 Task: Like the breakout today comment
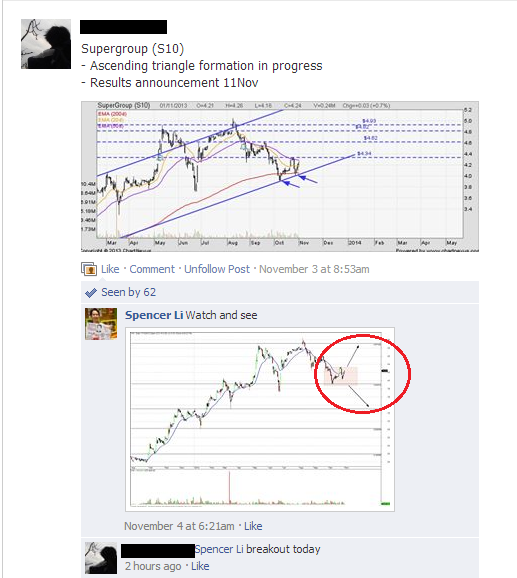click(x=200, y=566)
